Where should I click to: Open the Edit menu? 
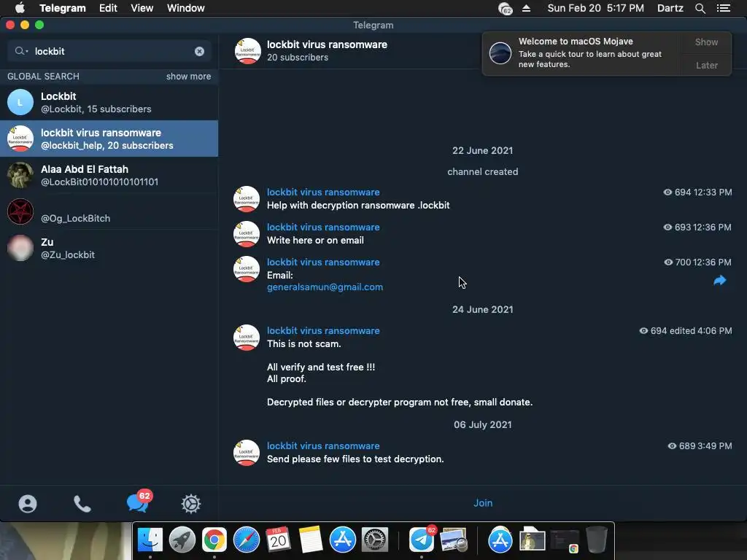click(108, 8)
